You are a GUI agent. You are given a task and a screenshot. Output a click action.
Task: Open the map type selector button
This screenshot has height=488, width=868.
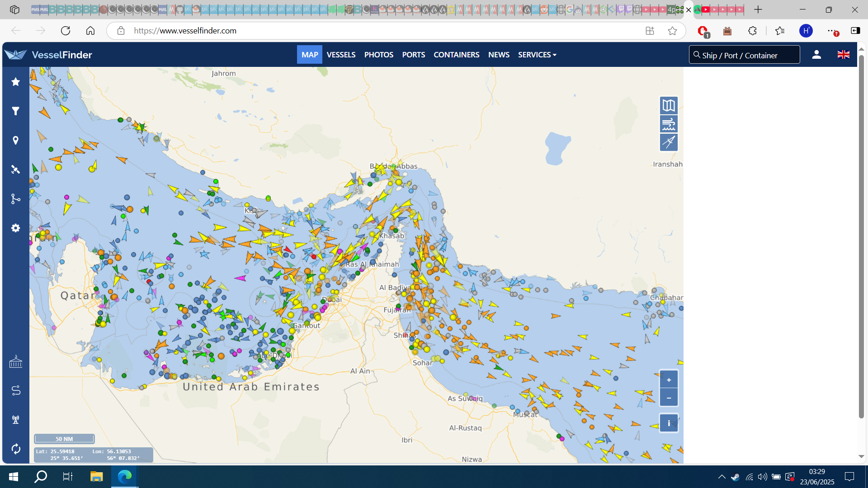(x=669, y=106)
